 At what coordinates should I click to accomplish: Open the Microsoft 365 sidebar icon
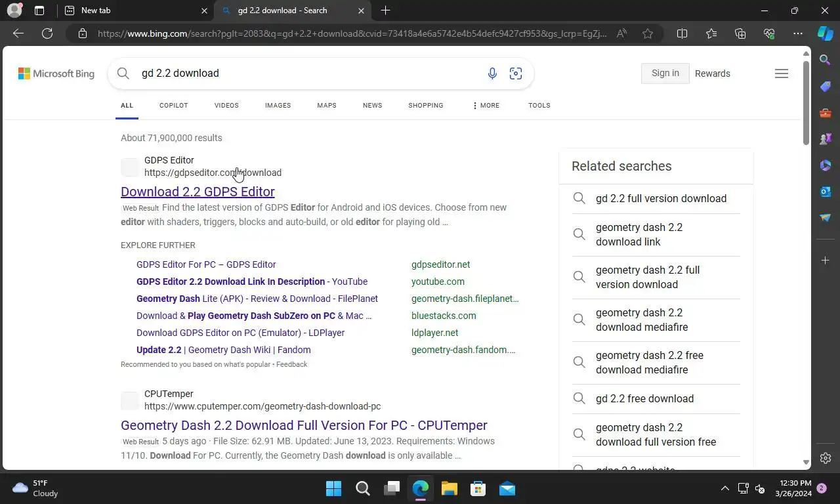[826, 165]
